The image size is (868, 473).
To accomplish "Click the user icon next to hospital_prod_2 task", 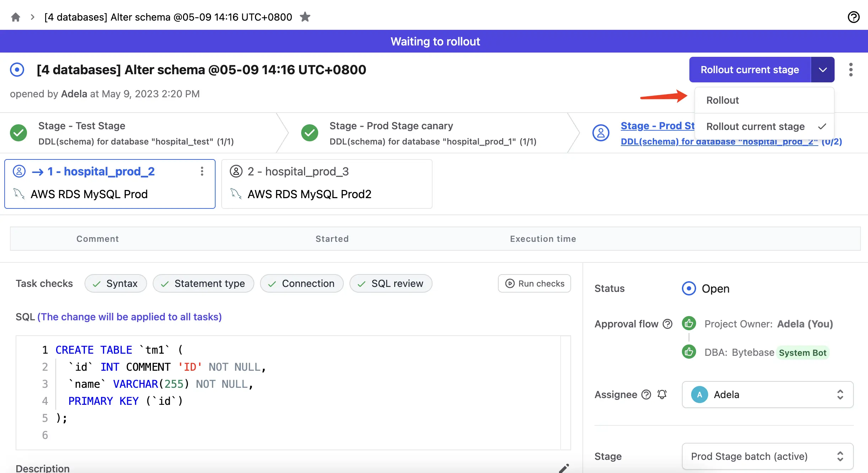I will pyautogui.click(x=18, y=171).
